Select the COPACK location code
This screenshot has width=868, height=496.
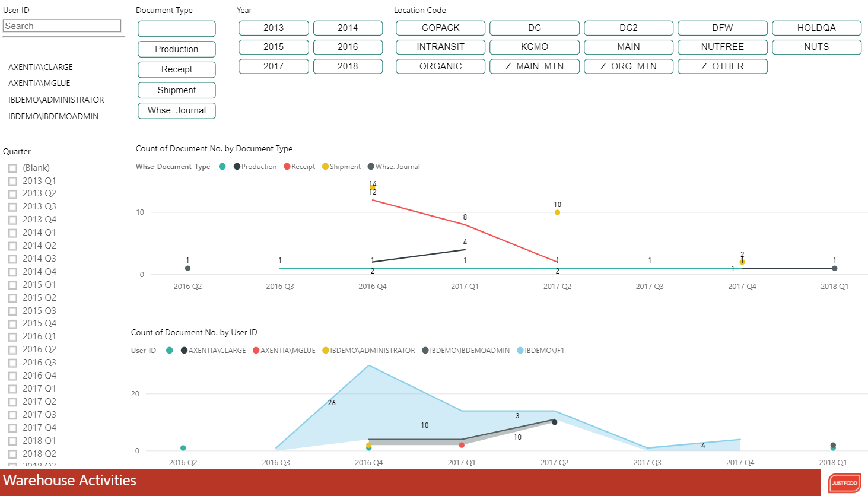[x=440, y=28]
